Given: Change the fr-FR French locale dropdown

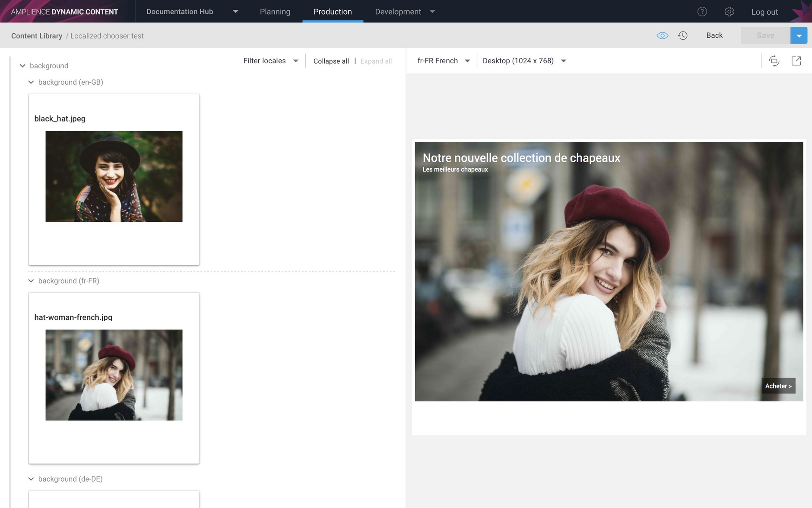Looking at the screenshot, I should 444,61.
